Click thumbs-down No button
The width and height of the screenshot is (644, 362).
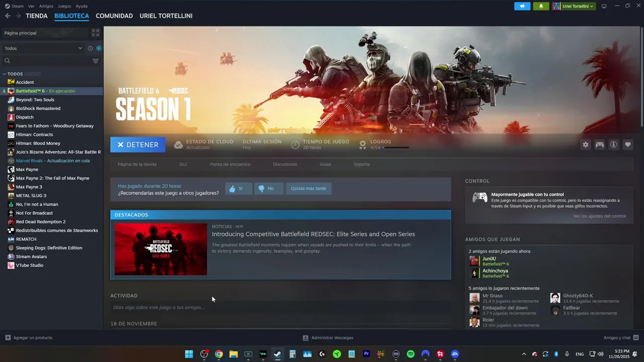point(269,189)
